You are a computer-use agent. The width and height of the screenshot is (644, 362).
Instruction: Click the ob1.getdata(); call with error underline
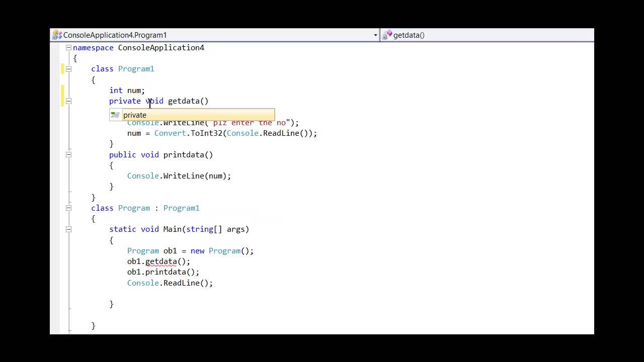158,261
